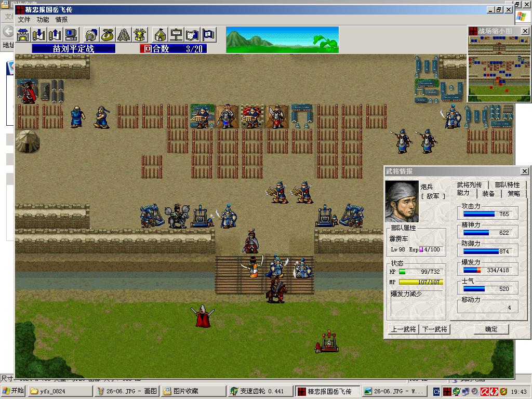This screenshot has width=532, height=399.
Task: Select the red-robed swordsman on the grass
Action: [x=203, y=316]
